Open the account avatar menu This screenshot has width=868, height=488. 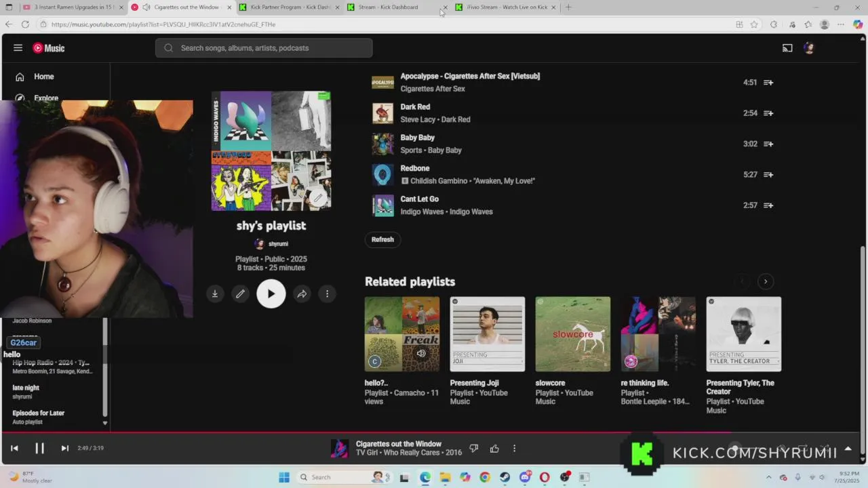[808, 48]
